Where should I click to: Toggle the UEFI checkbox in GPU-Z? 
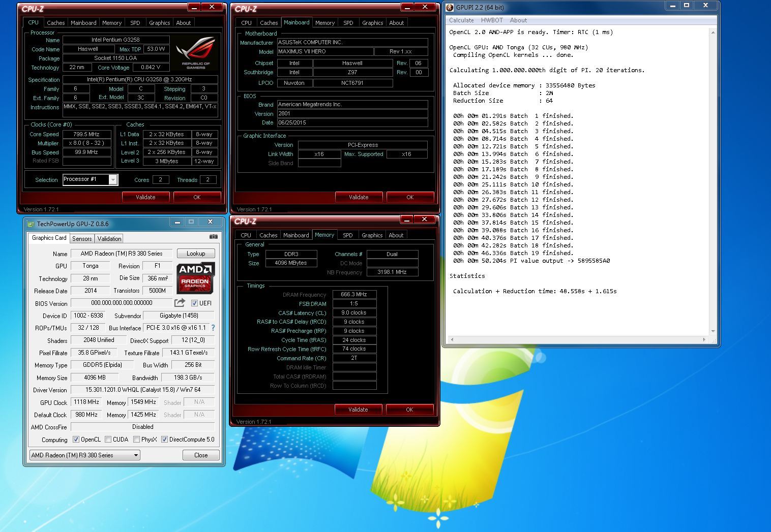pyautogui.click(x=194, y=303)
